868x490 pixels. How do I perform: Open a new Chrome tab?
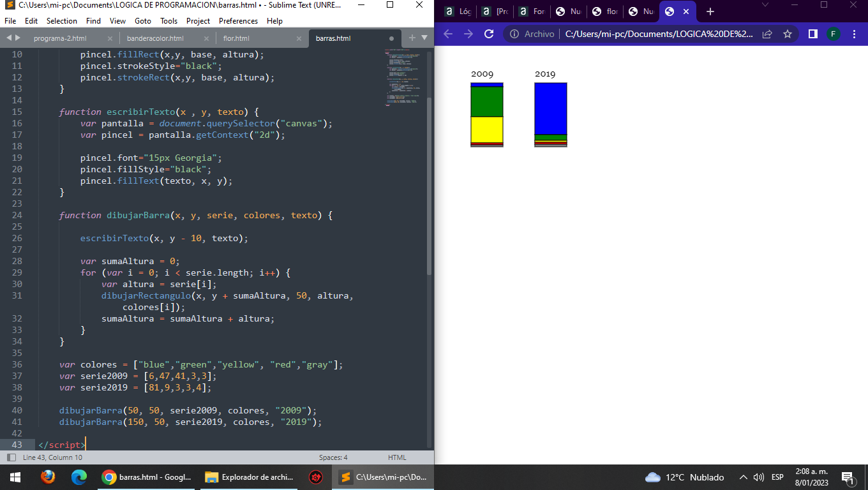pos(710,11)
